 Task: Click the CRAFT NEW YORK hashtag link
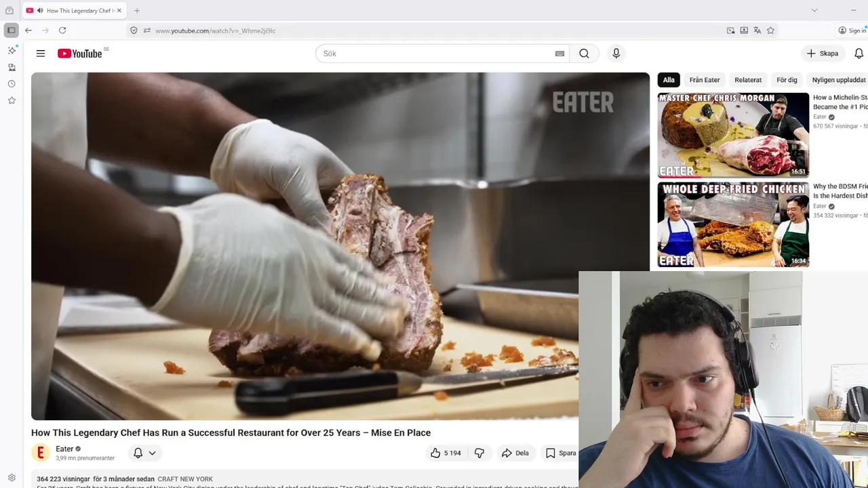pos(185,479)
